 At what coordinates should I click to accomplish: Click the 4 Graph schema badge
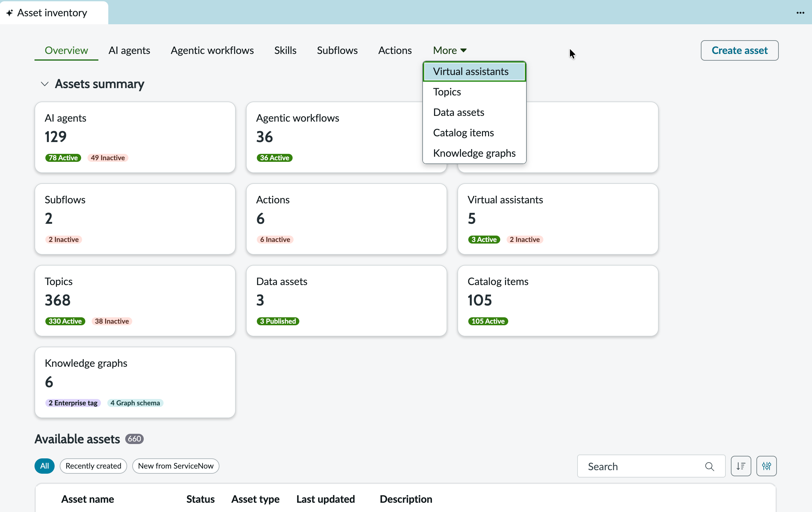(135, 403)
